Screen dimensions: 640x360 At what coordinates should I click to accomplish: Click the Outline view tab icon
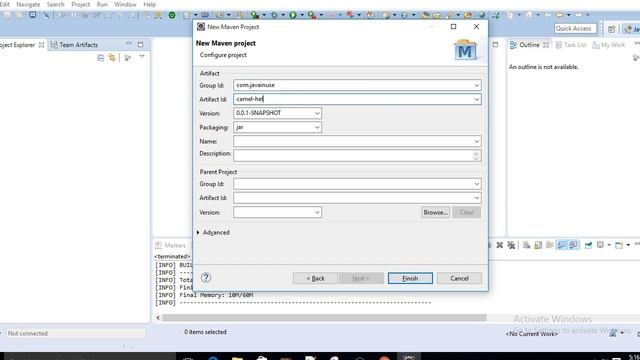point(513,45)
